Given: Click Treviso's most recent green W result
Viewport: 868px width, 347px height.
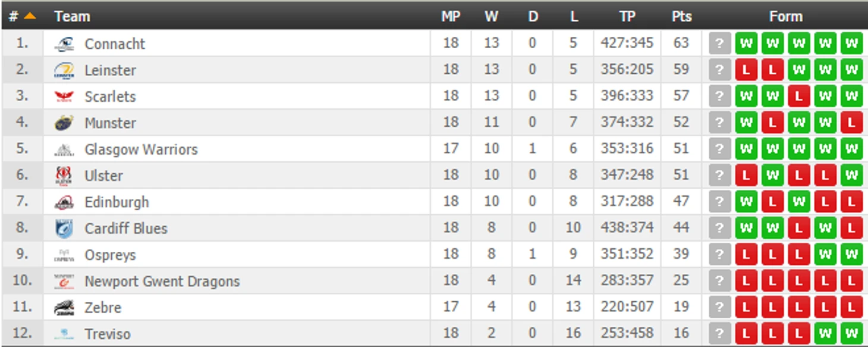Looking at the screenshot, I should click(851, 333).
